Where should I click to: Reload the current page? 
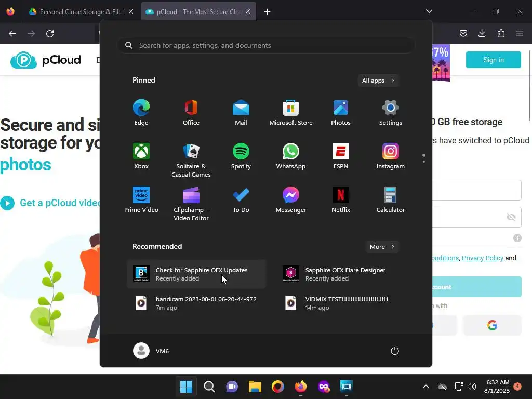tap(50, 34)
